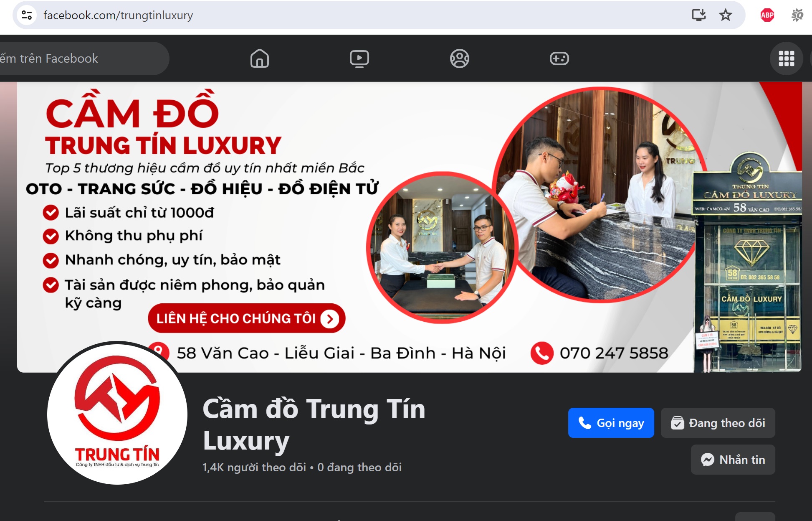Toggle following state via Đang theo dõi button
The image size is (812, 521).
pyautogui.click(x=718, y=423)
